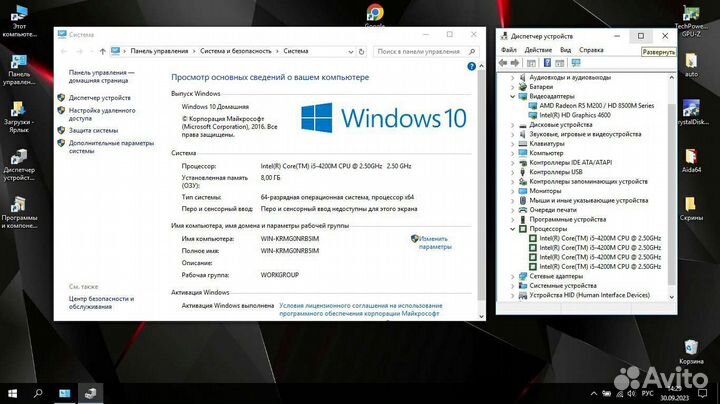Open the notification center icon
720x404 pixels.
tap(702, 393)
